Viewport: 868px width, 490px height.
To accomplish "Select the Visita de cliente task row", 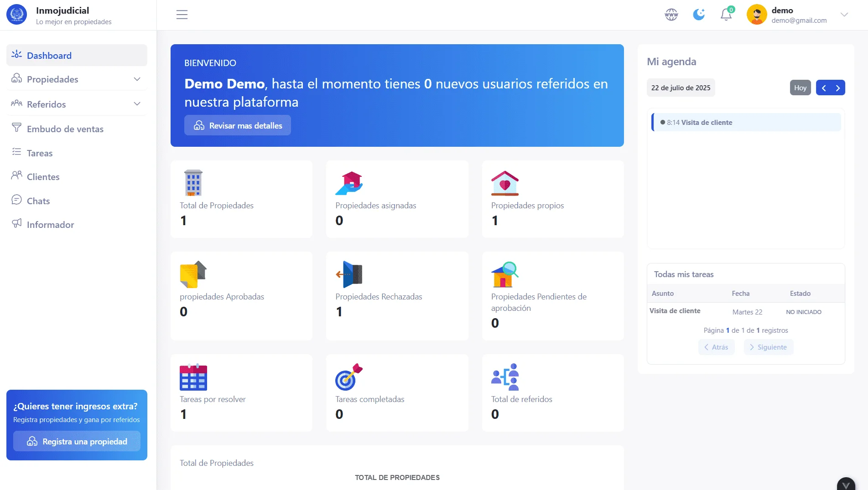I will 746,311.
